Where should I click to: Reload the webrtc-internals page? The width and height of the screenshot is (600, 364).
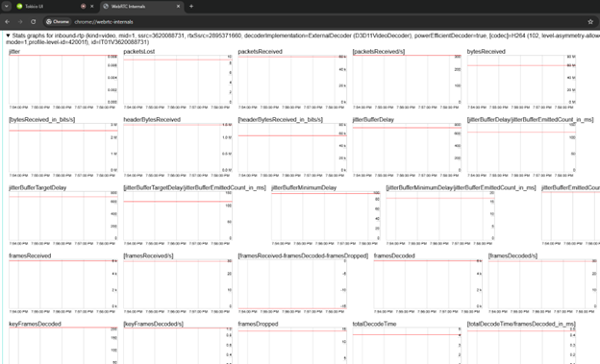tap(34, 22)
